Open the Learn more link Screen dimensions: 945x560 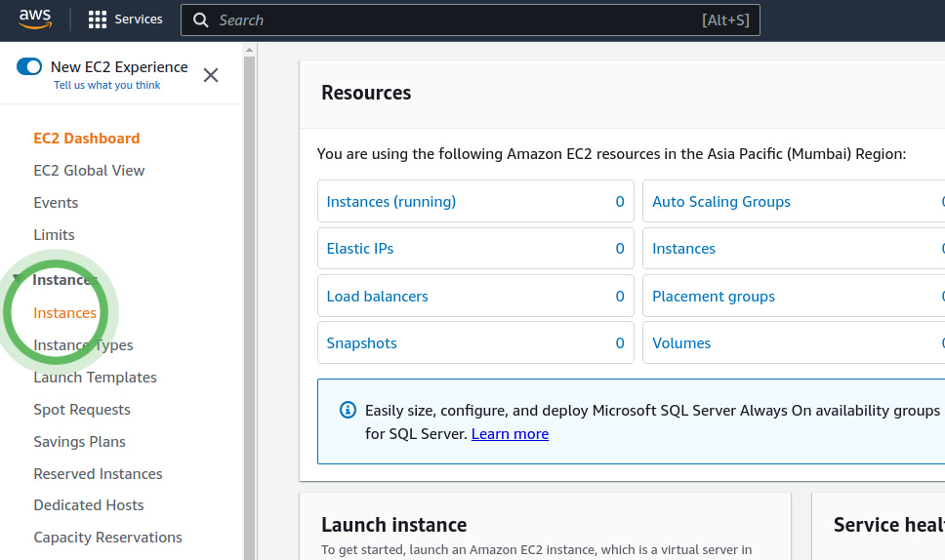pyautogui.click(x=510, y=434)
